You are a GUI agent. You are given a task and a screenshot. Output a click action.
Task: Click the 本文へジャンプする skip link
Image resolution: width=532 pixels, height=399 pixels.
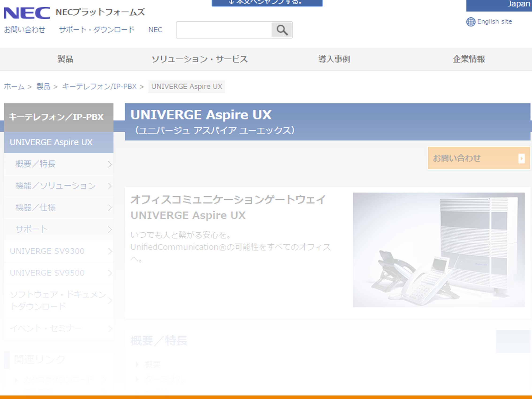(x=267, y=3)
